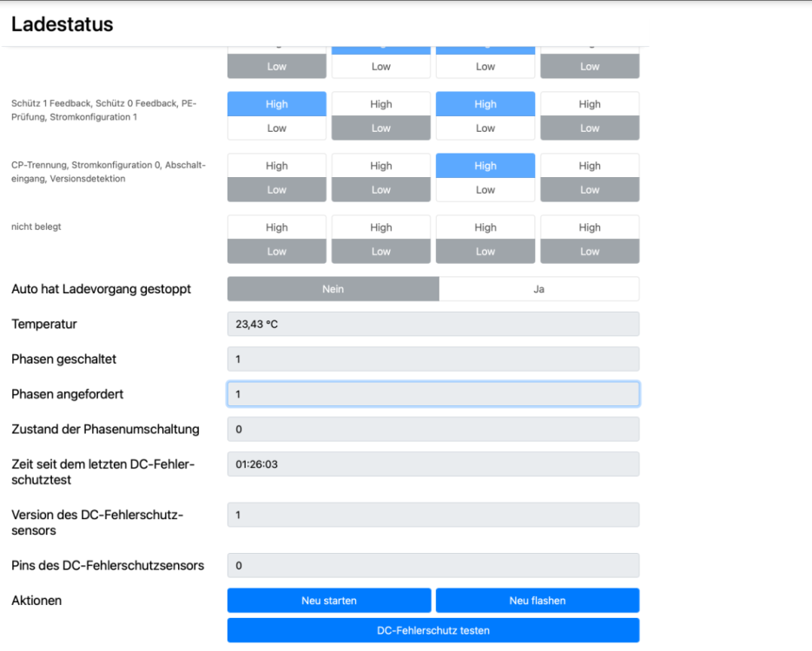Click the Neu starten button
The height and width of the screenshot is (651, 812).
(328, 601)
